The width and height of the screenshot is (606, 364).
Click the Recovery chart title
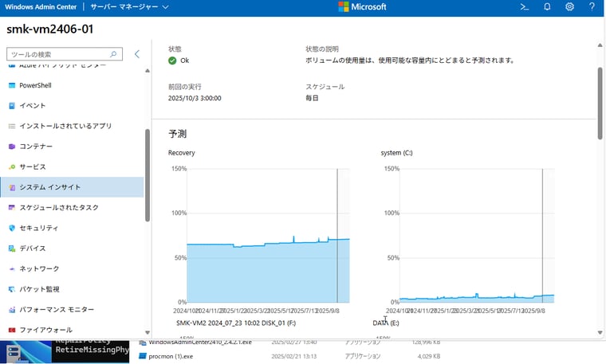181,153
